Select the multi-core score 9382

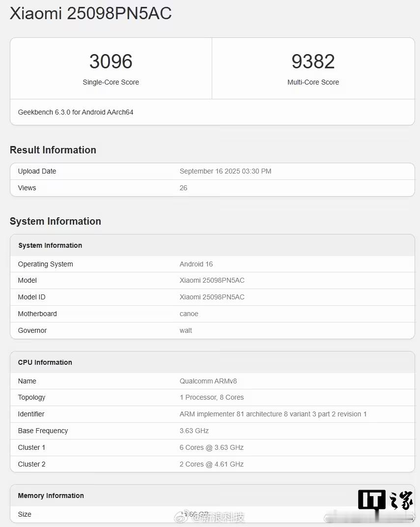pyautogui.click(x=313, y=61)
